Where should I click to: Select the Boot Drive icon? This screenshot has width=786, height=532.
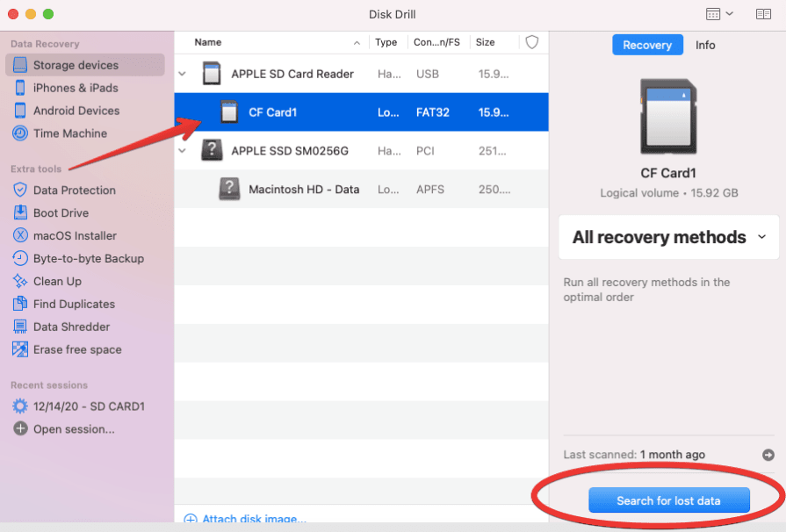tap(19, 212)
